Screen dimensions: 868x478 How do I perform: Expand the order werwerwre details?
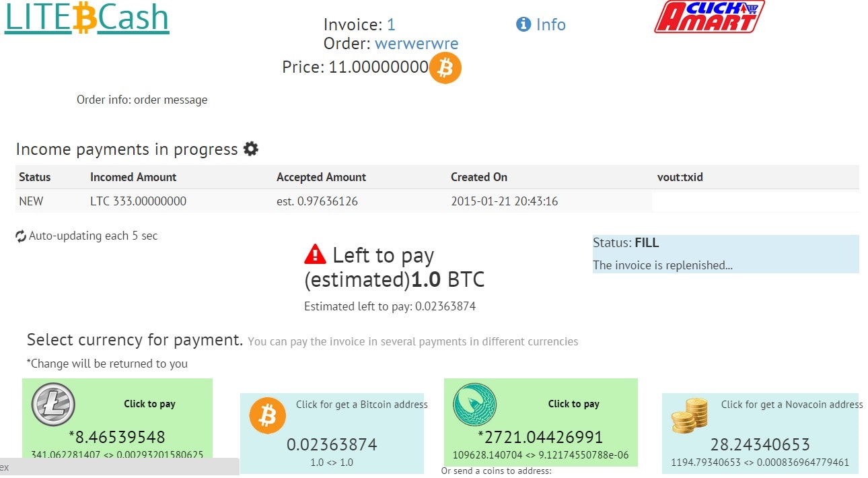click(417, 43)
